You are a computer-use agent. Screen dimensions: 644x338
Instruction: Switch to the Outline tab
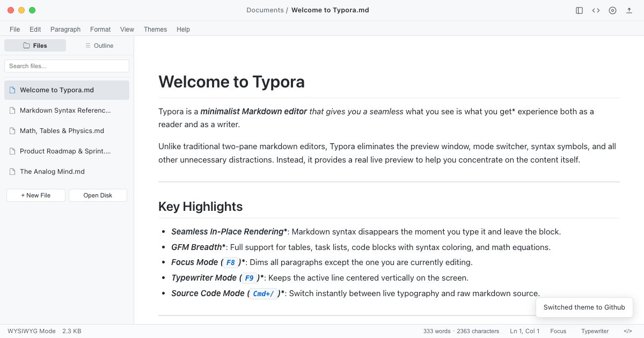point(99,46)
